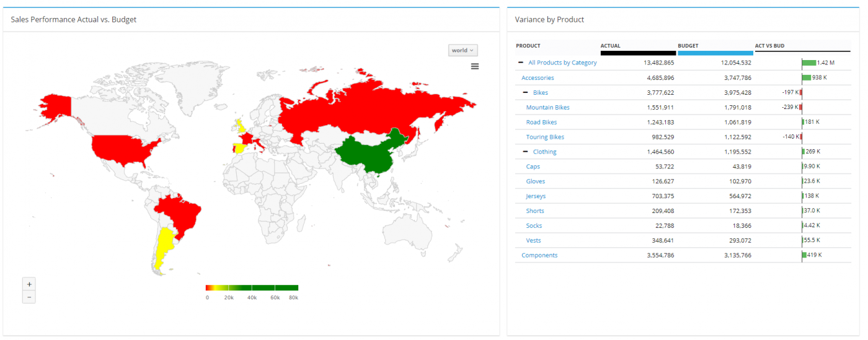The height and width of the screenshot is (340, 868).
Task: Select the Road Bikes link
Action: tap(541, 122)
